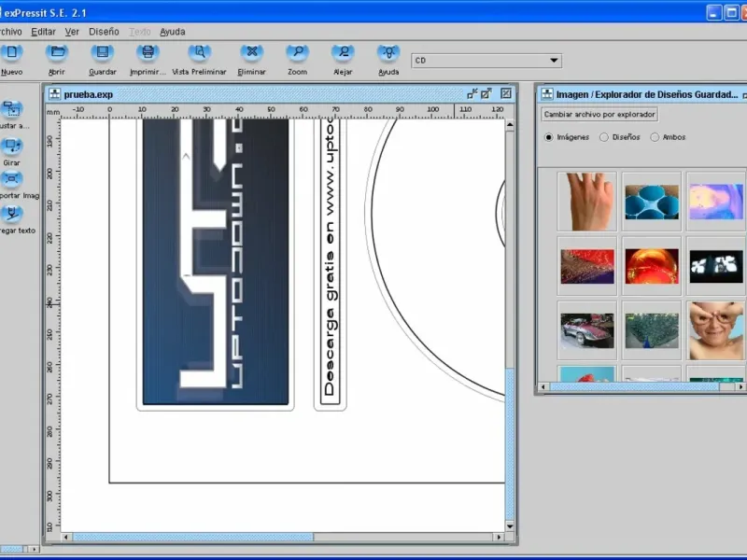The height and width of the screenshot is (560, 747).
Task: Select the boy with glasses thumbnail
Action: (716, 330)
